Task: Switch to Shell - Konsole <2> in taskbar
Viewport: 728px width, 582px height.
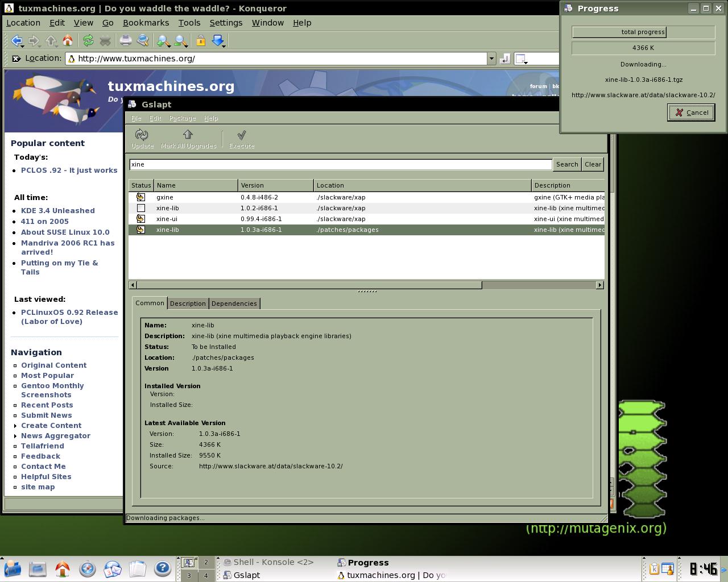Action: [x=268, y=562]
